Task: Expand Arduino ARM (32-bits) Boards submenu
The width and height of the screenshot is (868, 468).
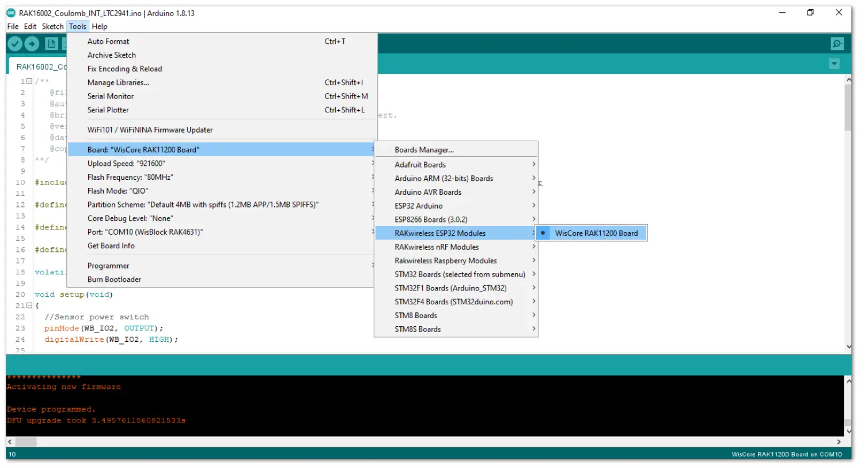Action: (456, 179)
